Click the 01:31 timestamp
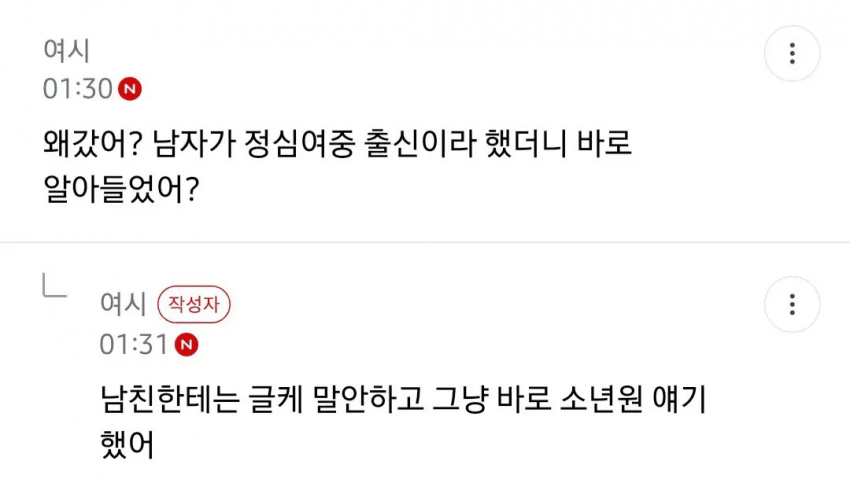 coord(133,345)
